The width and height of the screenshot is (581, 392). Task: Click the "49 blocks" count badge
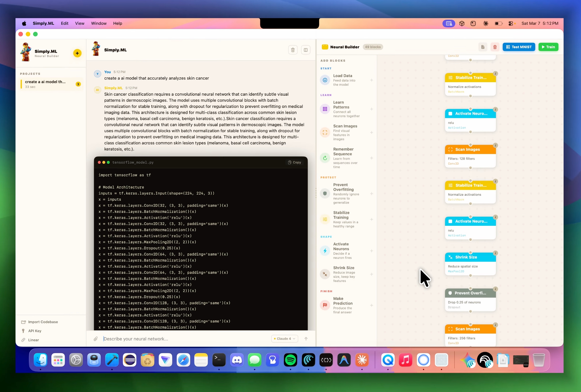[373, 47]
